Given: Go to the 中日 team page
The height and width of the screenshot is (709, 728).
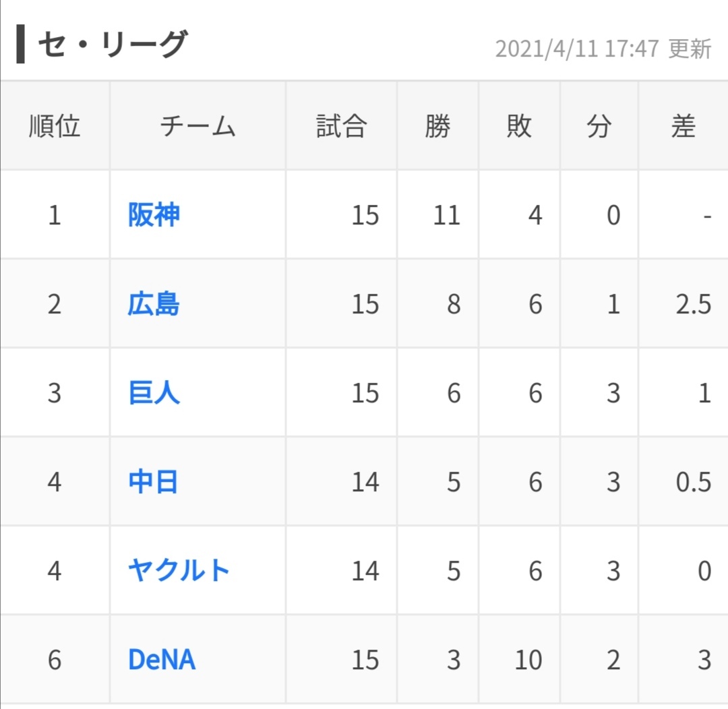Looking at the screenshot, I should coord(153,483).
